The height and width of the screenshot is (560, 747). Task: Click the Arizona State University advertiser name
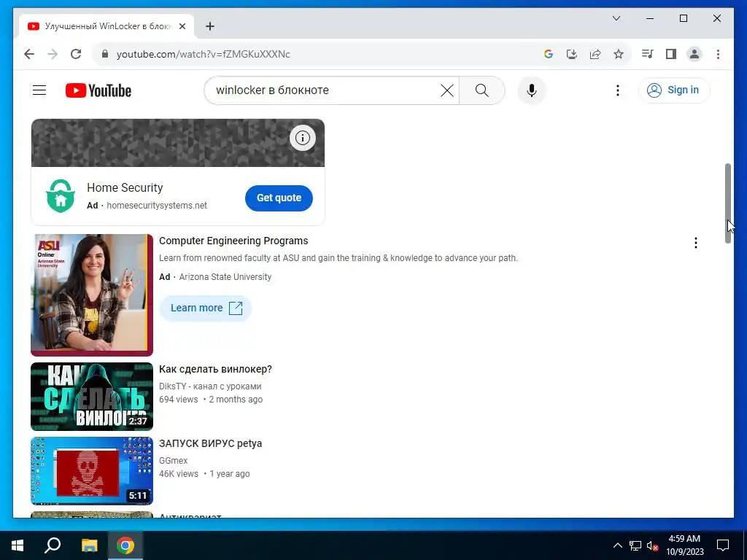pyautogui.click(x=225, y=276)
